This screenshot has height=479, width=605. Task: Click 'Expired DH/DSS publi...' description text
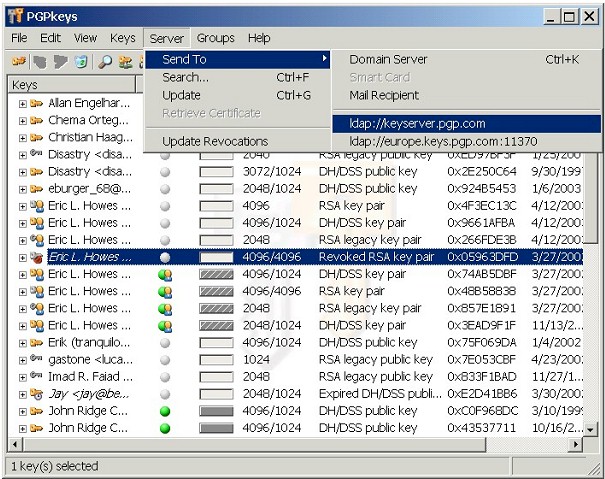380,394
